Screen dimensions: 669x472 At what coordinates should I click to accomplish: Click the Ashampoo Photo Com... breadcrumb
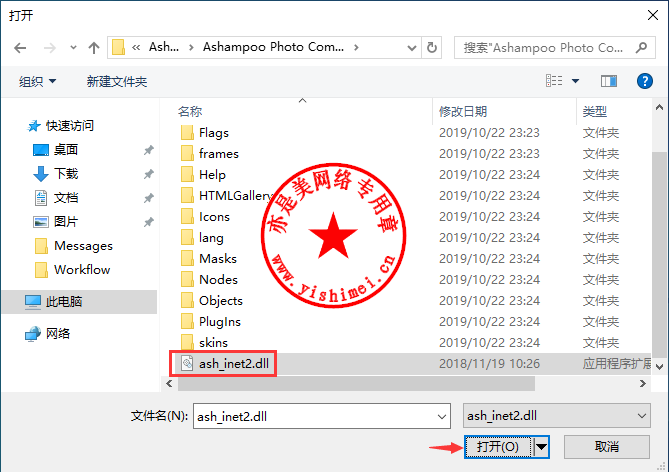click(x=273, y=47)
